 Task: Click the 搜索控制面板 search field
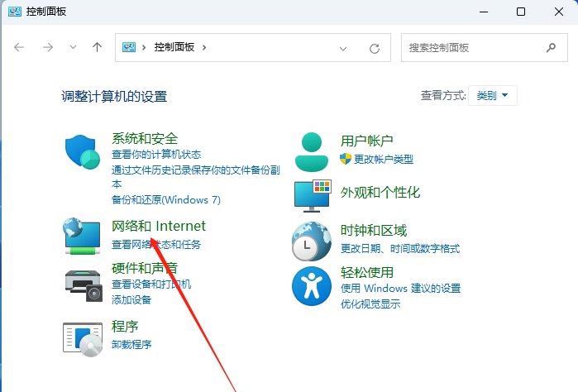tap(471, 48)
